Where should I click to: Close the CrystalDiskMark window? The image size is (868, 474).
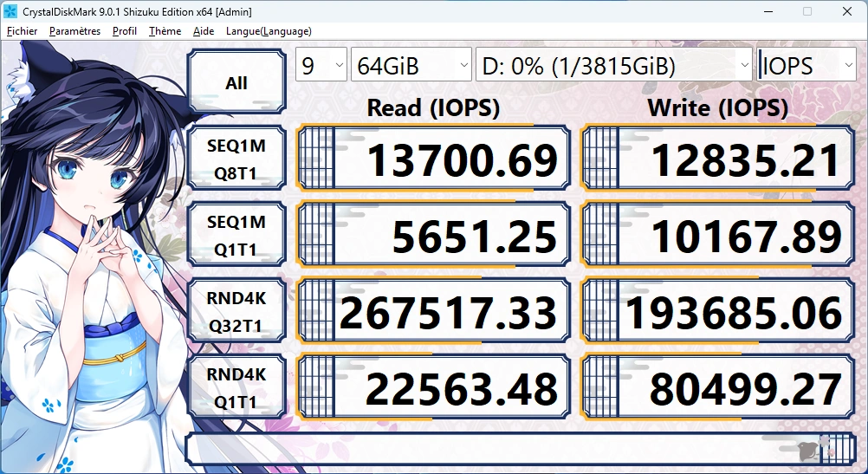click(x=847, y=11)
